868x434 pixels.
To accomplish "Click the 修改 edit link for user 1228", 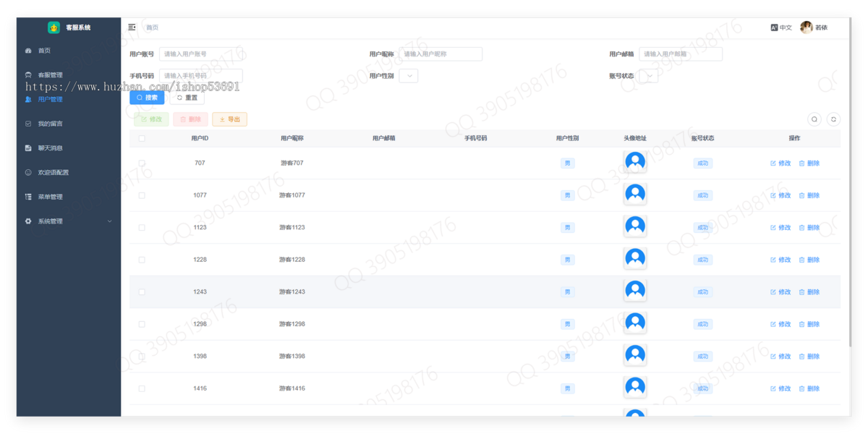I will [x=780, y=260].
